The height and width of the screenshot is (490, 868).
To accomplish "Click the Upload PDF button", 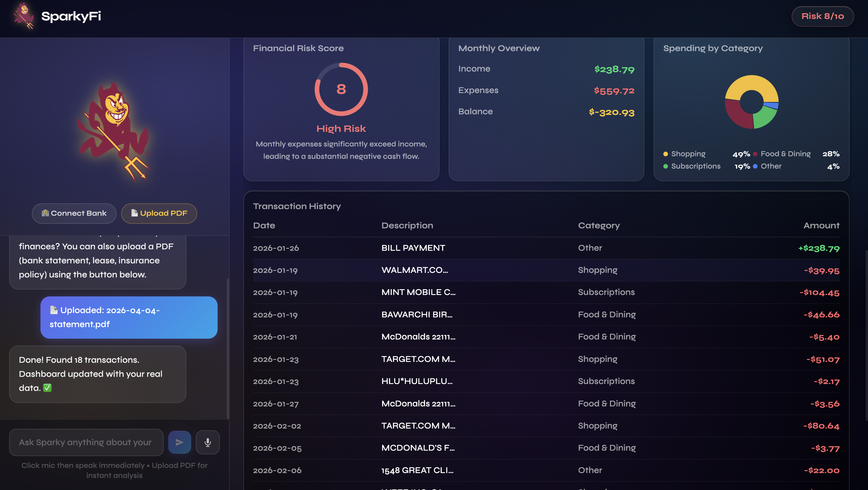I will pyautogui.click(x=159, y=213).
